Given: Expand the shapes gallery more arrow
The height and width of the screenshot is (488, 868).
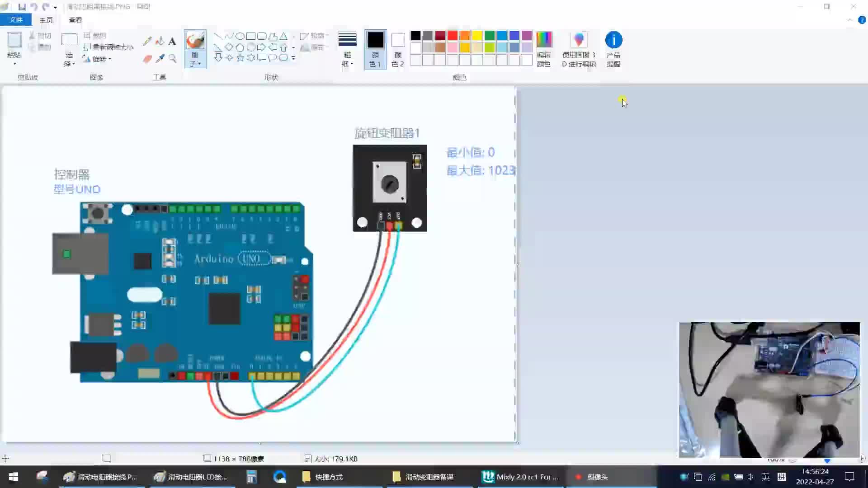Looking at the screenshot, I should pyautogui.click(x=293, y=58).
